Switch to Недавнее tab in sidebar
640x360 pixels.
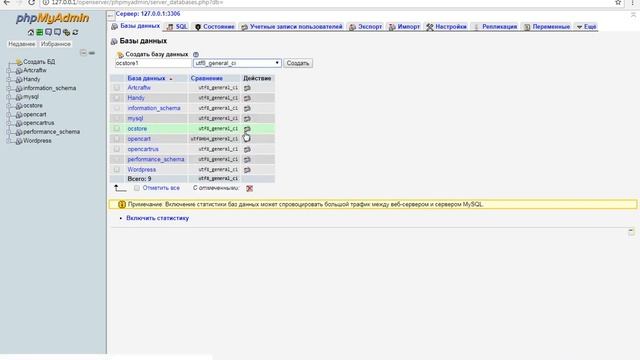coord(22,44)
